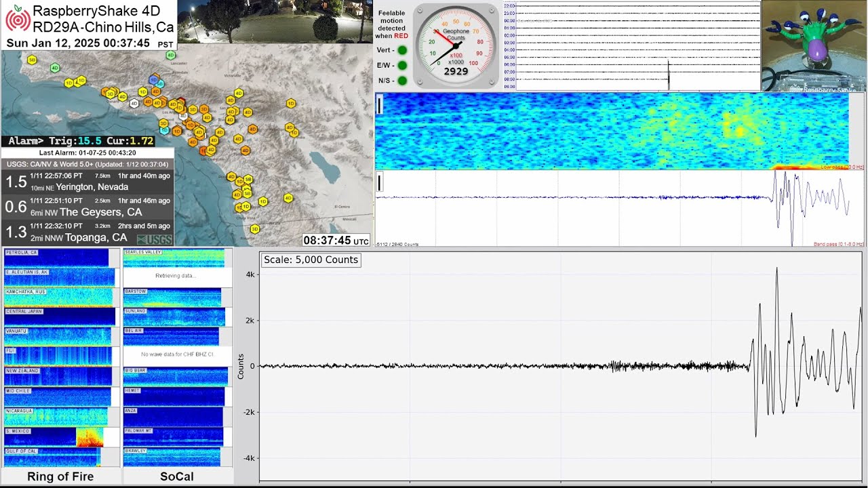
Task: Select the SoCal column label
Action: coord(177,476)
